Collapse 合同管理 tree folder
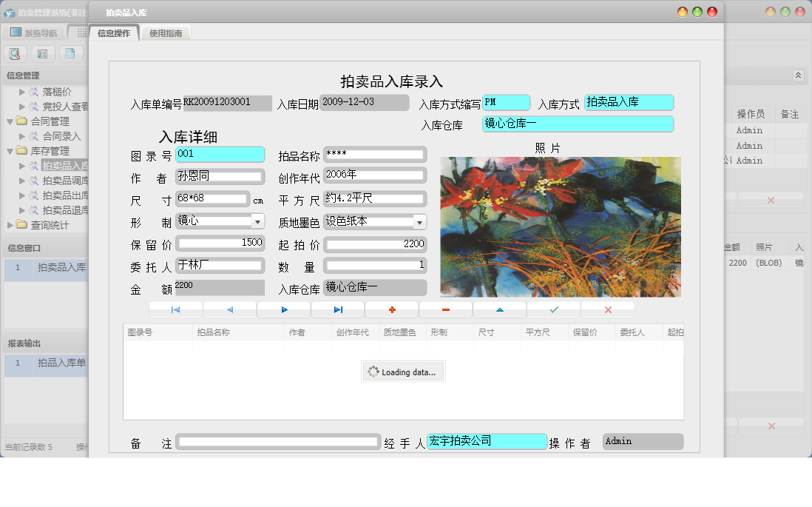This screenshot has height=507, width=812. point(10,121)
